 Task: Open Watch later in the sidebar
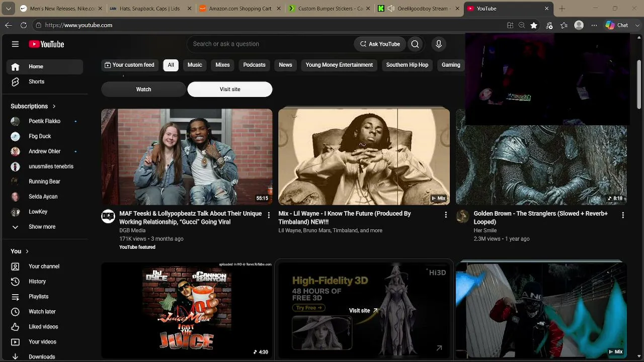(x=45, y=312)
